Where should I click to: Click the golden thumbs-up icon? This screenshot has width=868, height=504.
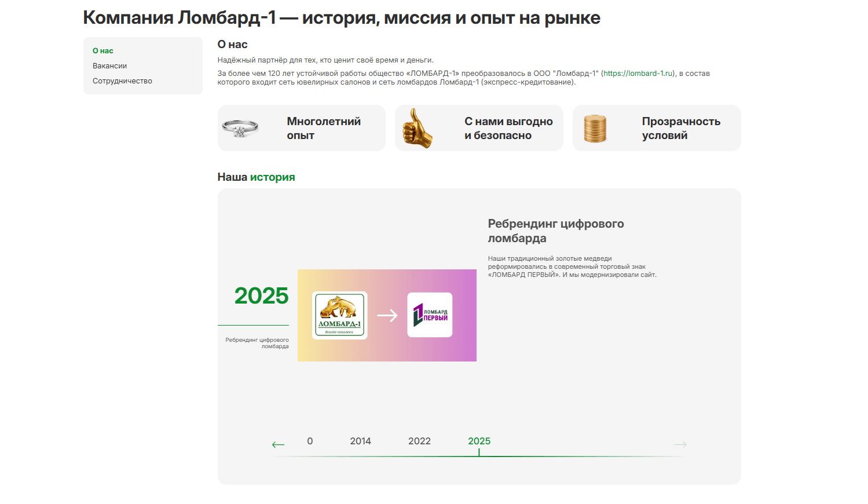[x=417, y=129]
